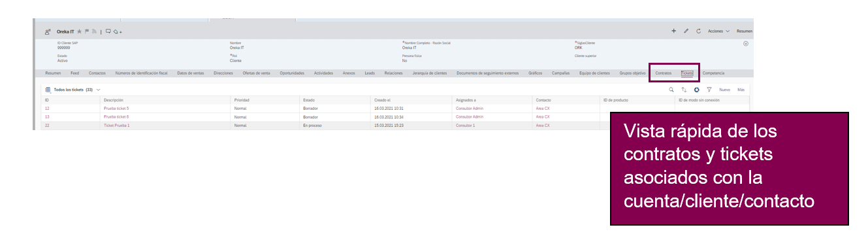The height and width of the screenshot is (240, 868).
Task: Switch to the Contratos tab
Action: (x=663, y=73)
